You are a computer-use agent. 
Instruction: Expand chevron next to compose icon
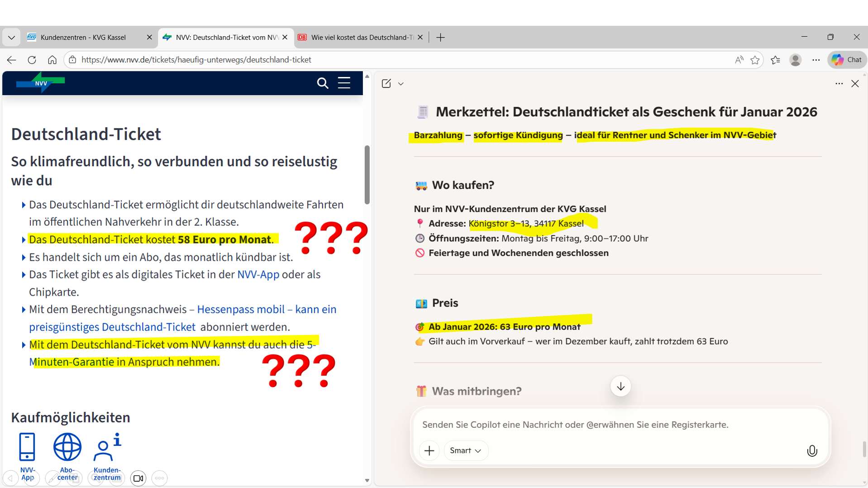[401, 84]
